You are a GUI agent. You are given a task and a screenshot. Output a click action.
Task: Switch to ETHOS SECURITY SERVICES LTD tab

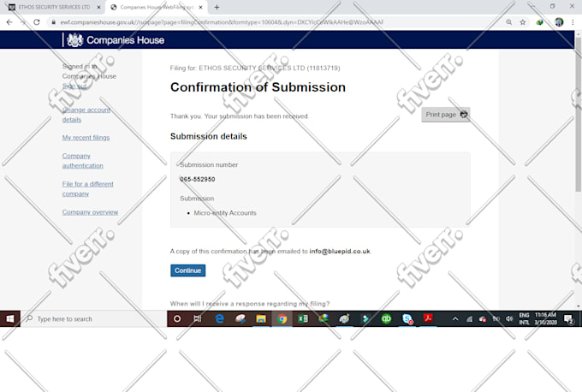(x=54, y=7)
